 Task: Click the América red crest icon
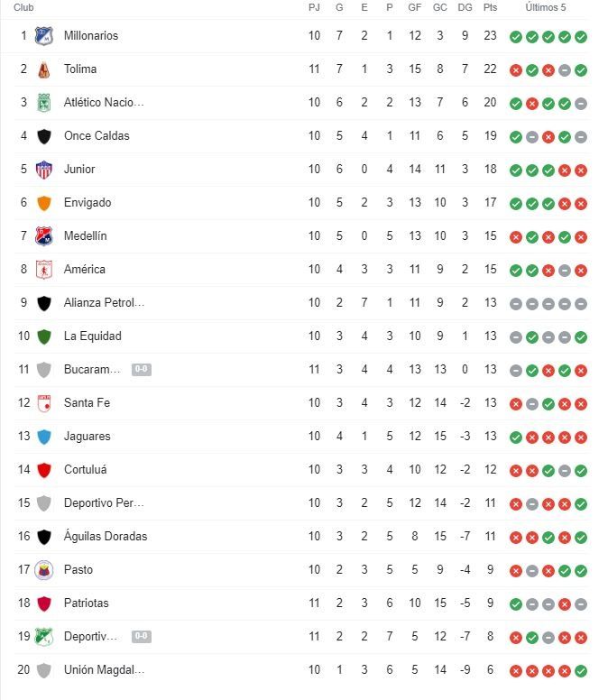(x=43, y=270)
